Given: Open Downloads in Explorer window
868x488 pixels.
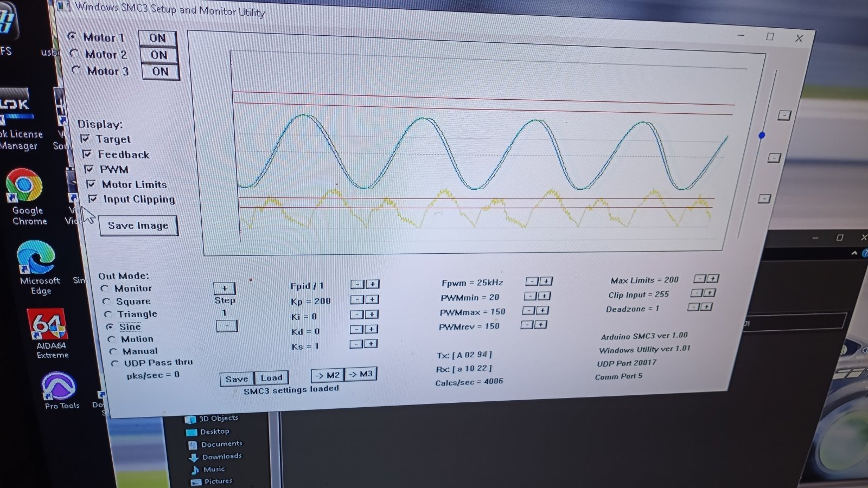Looking at the screenshot, I should click(216, 457).
